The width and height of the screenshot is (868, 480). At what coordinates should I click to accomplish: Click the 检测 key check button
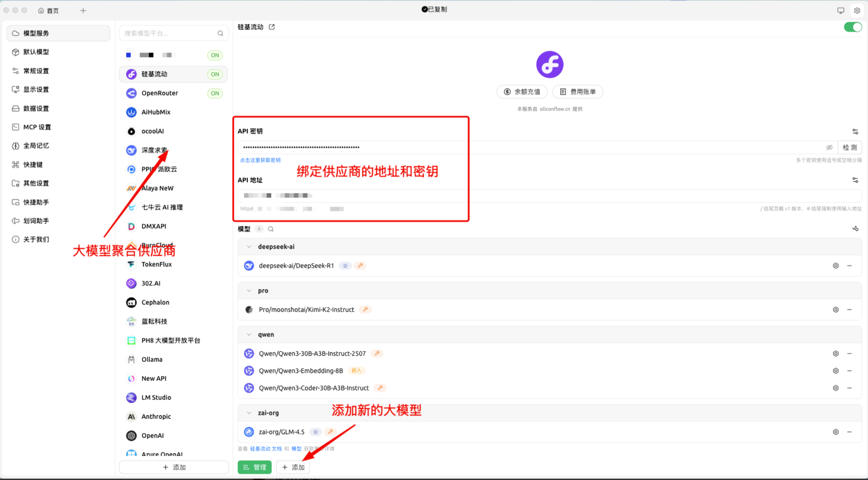point(850,147)
